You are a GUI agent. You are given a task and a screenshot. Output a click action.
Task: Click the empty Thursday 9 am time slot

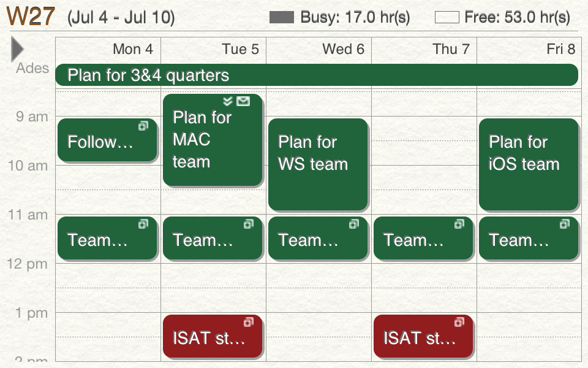click(x=424, y=128)
